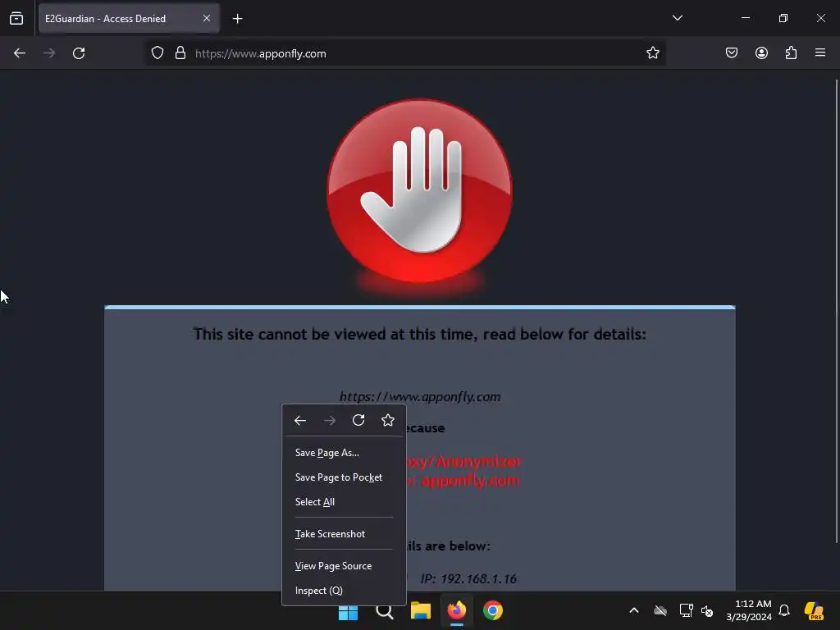Go back via context menu arrow
Viewport: 840px width, 630px height.
pyautogui.click(x=300, y=421)
